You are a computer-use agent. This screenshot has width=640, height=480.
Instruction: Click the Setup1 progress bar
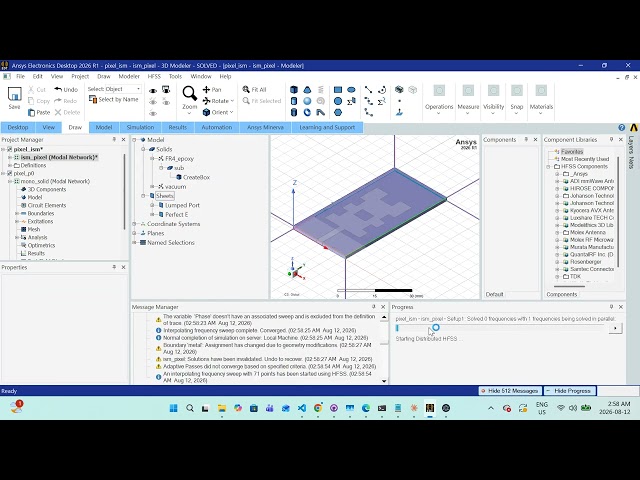(501, 328)
